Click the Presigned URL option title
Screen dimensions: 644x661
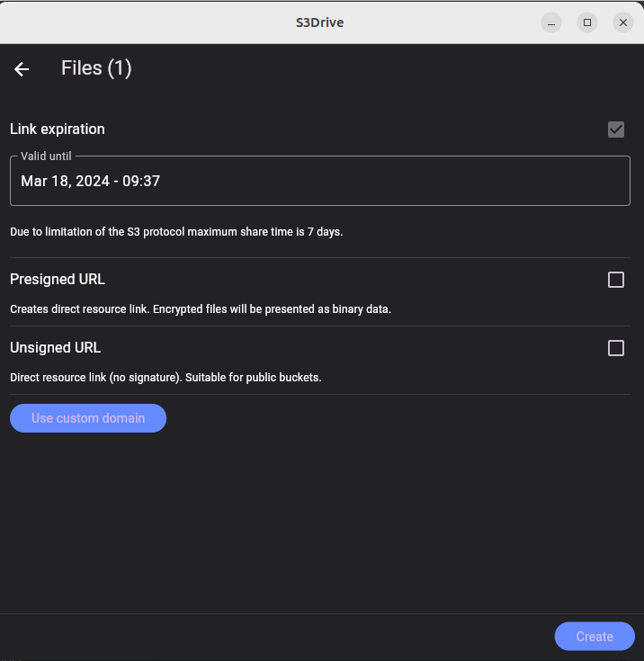pos(58,279)
